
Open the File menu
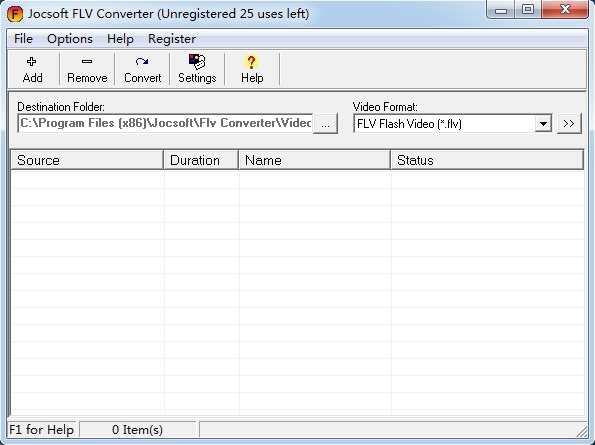pos(23,39)
